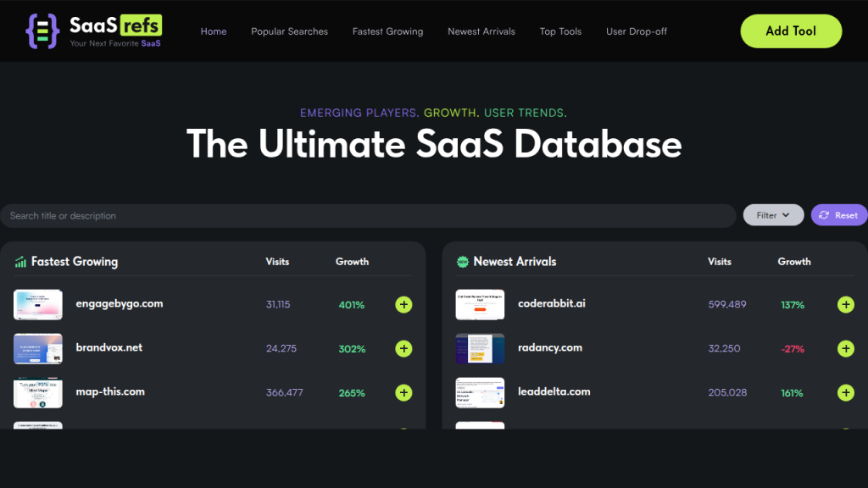Click plus icon for leaddelta.com
Image resolution: width=868 pixels, height=488 pixels.
point(845,392)
